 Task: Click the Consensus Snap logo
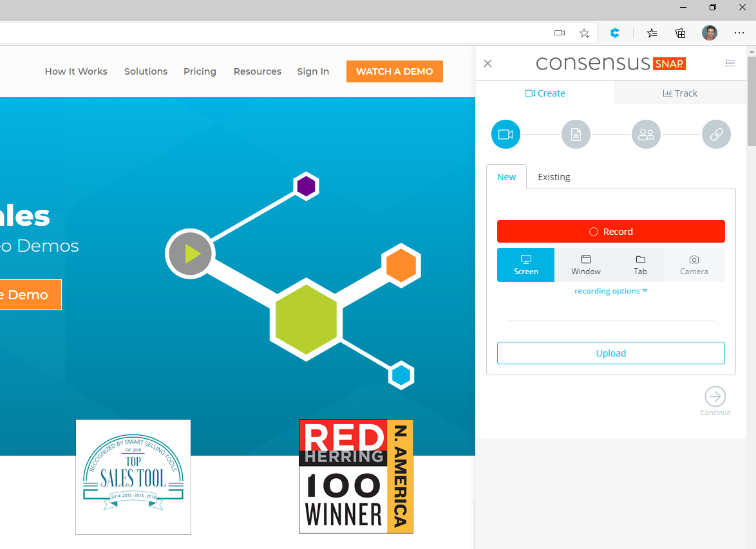click(610, 63)
